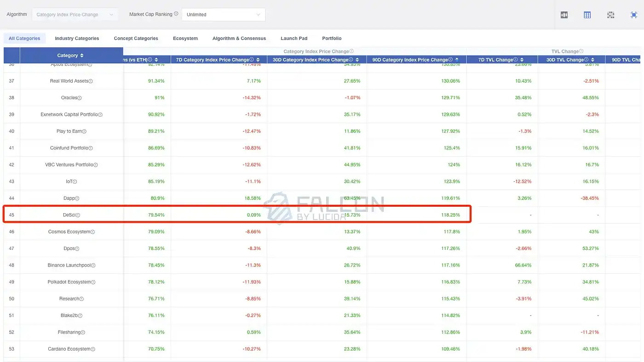
Task: Sort by 7D Category Index Price Change
Action: pyautogui.click(x=258, y=60)
